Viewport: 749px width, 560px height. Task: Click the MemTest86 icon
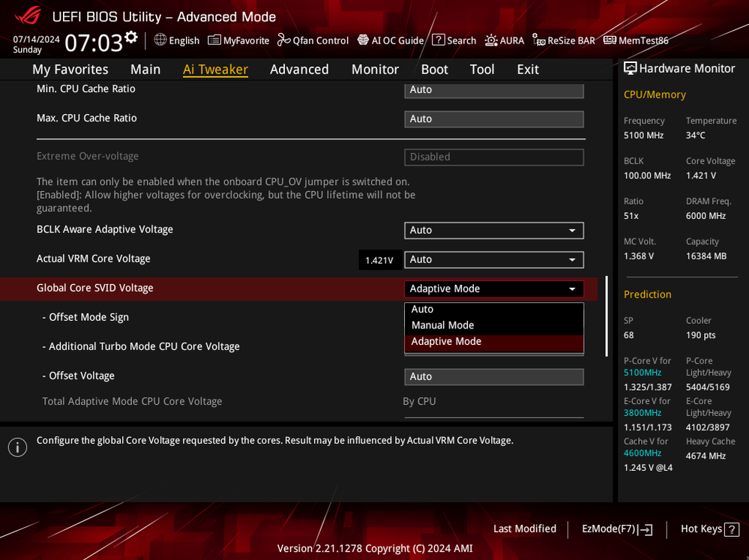[x=610, y=40]
